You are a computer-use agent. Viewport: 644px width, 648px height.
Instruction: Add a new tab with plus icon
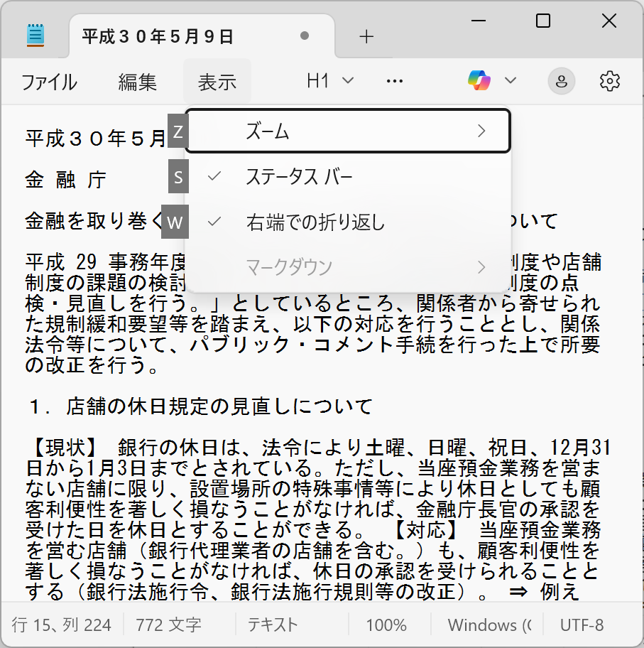pos(366,37)
